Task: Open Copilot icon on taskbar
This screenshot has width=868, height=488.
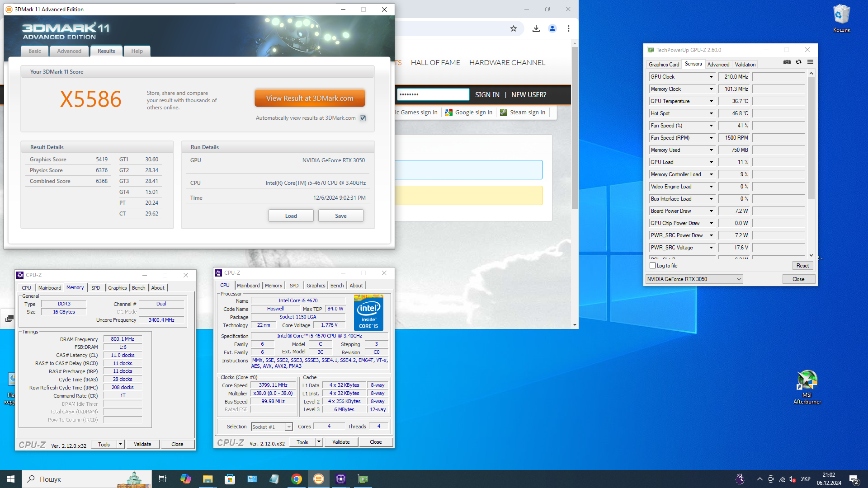Action: (185, 479)
